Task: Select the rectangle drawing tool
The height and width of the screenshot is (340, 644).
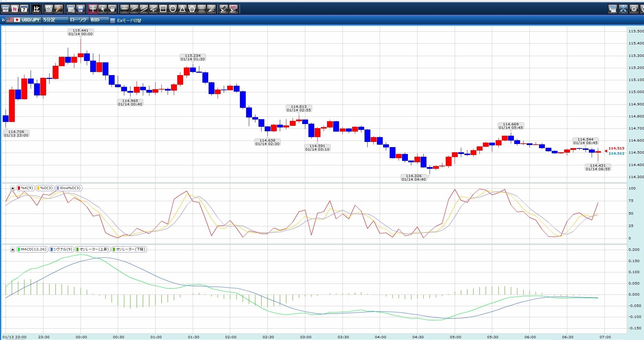Action: (163, 9)
